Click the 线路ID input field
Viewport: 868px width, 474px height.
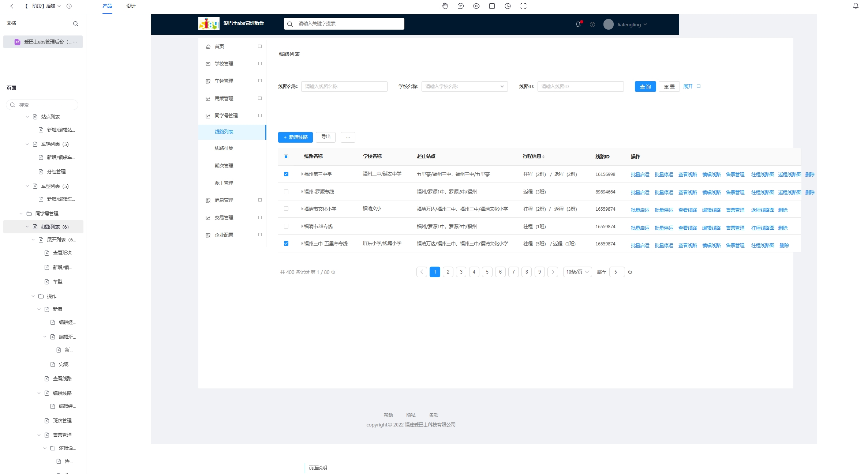coord(580,86)
